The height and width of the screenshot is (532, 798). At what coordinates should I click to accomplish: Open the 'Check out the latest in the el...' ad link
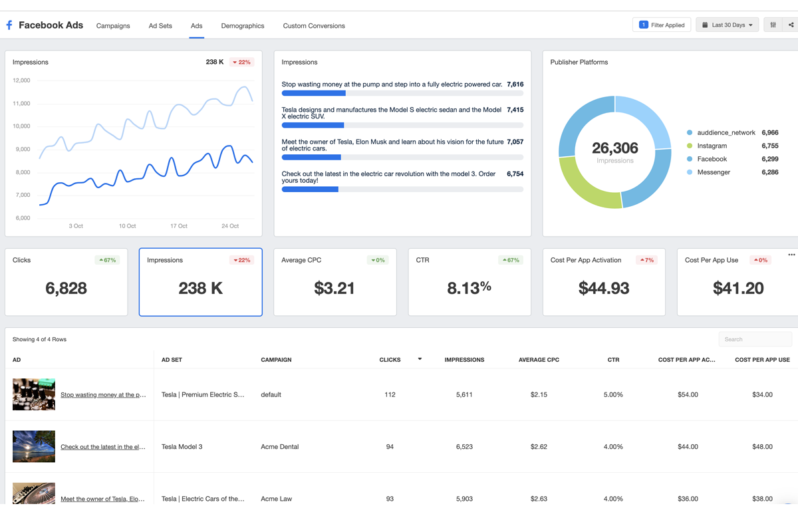click(103, 447)
